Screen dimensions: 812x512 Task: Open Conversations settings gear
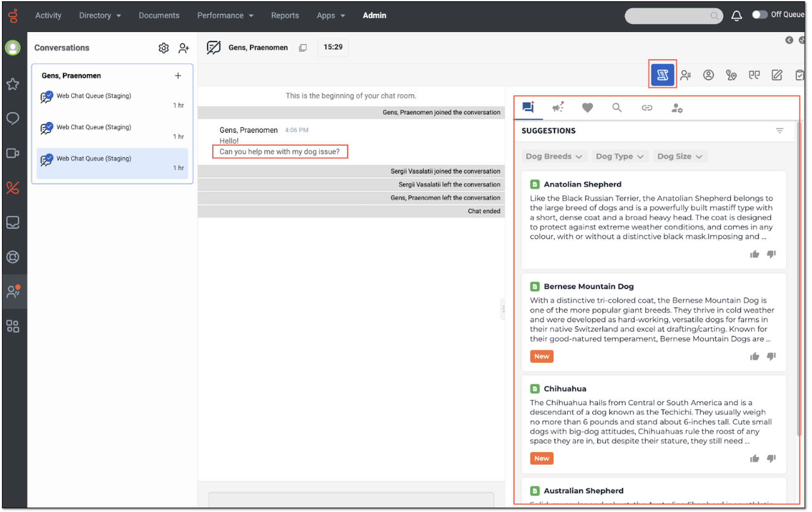tap(164, 48)
